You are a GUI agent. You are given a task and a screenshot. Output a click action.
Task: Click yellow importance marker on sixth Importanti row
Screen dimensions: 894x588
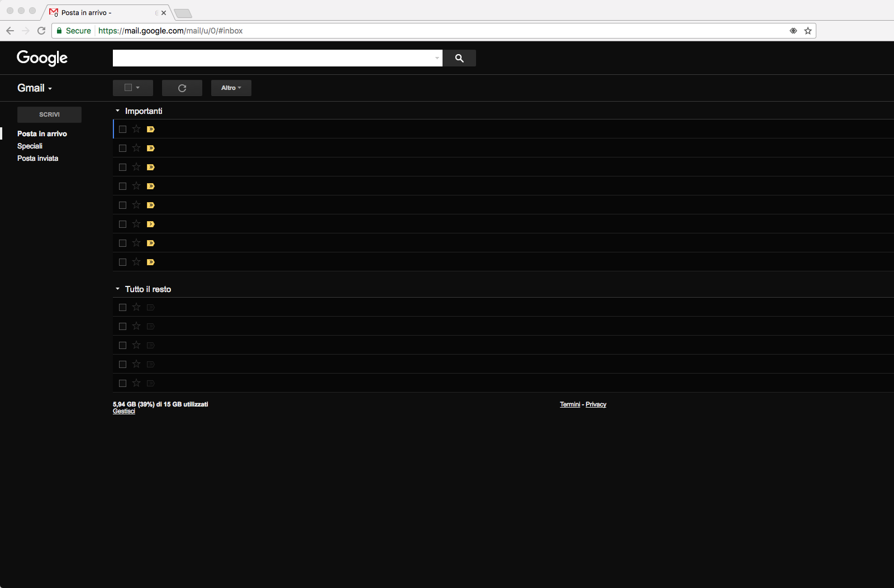point(151,224)
